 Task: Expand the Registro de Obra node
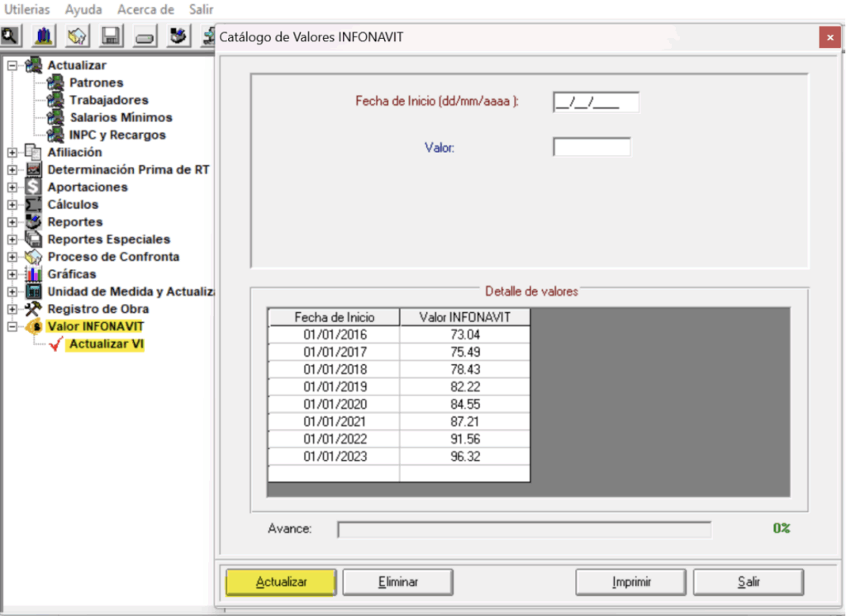pyautogui.click(x=12, y=309)
